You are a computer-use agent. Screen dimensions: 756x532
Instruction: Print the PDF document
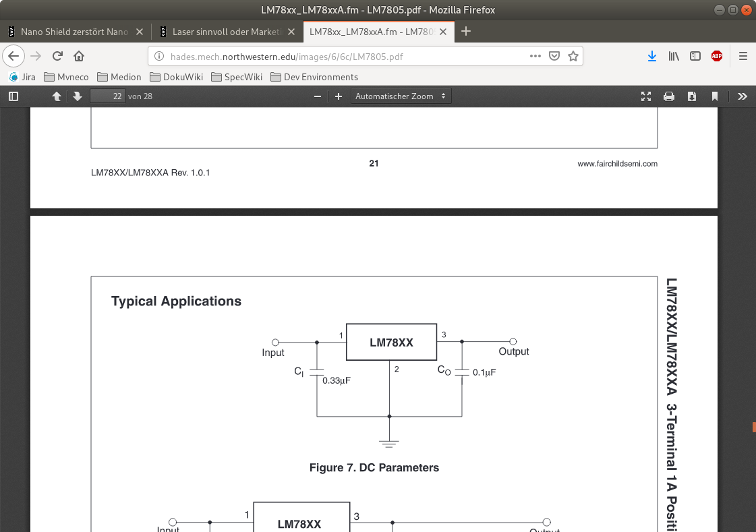coord(669,96)
